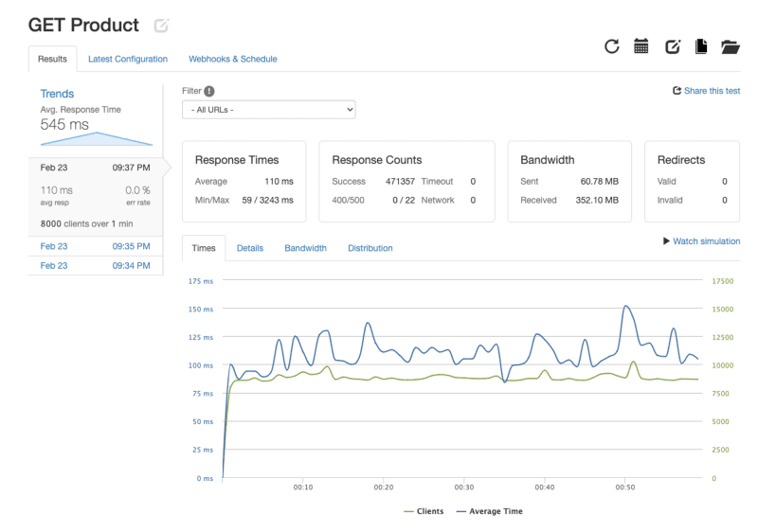The height and width of the screenshot is (532, 758).
Task: Click the Share this test link
Action: pos(707,91)
